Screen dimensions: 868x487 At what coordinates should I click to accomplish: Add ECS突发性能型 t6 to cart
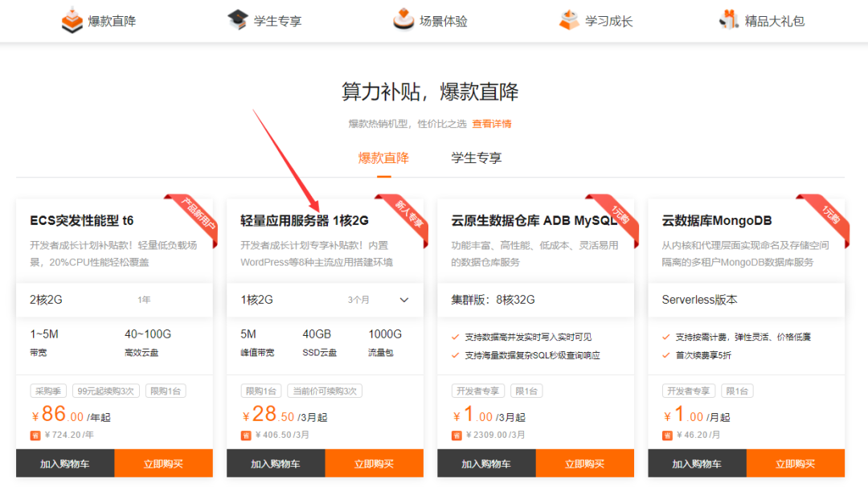click(x=65, y=463)
